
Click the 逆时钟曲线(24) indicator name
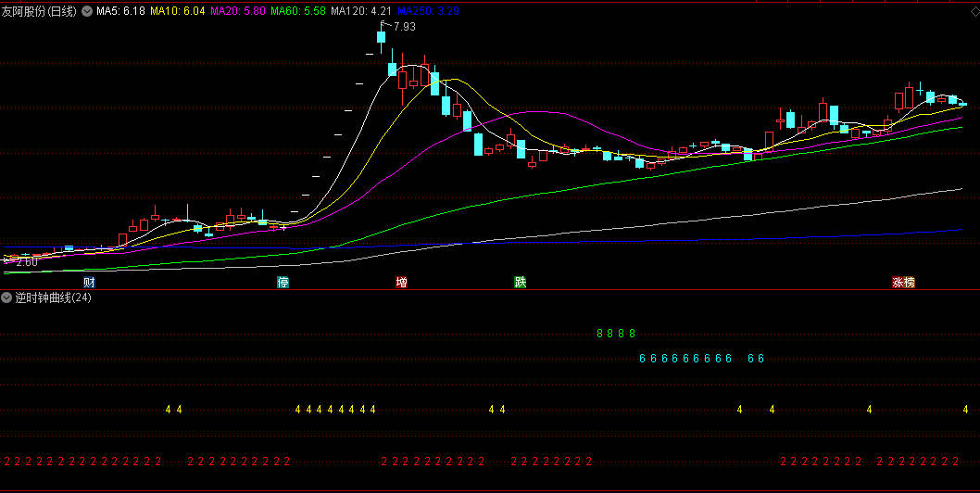tap(53, 297)
